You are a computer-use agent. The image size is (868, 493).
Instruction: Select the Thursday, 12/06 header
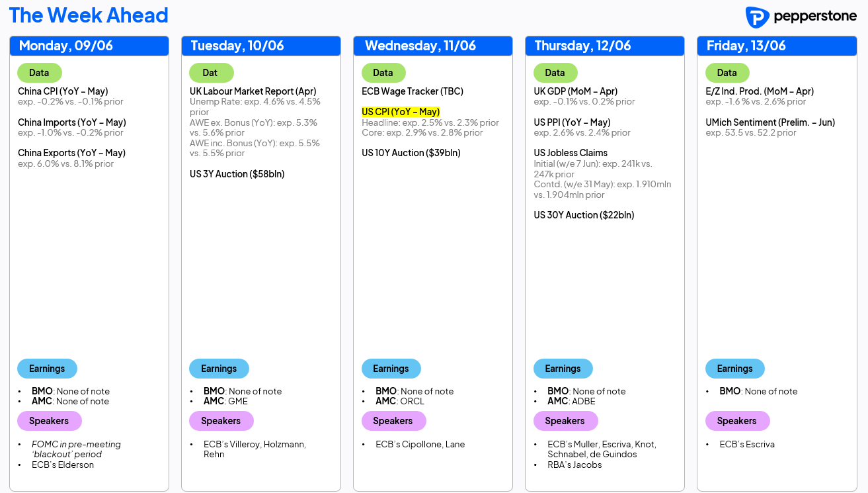click(x=605, y=46)
